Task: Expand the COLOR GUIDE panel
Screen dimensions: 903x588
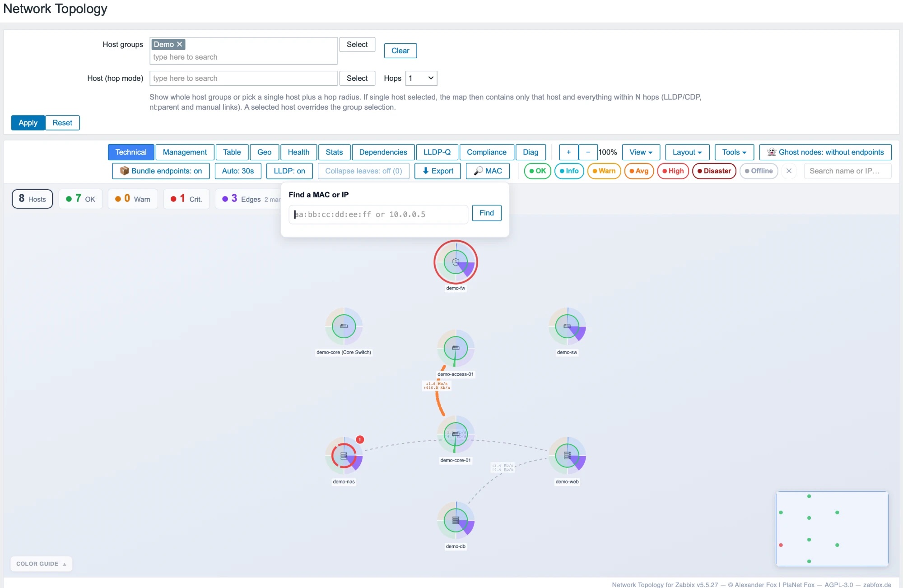Action: tap(41, 564)
